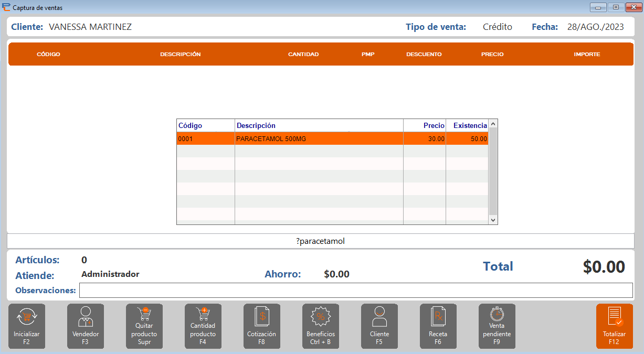This screenshot has height=354, width=644.
Task: Open the Cliente F5 selector
Action: [379, 326]
